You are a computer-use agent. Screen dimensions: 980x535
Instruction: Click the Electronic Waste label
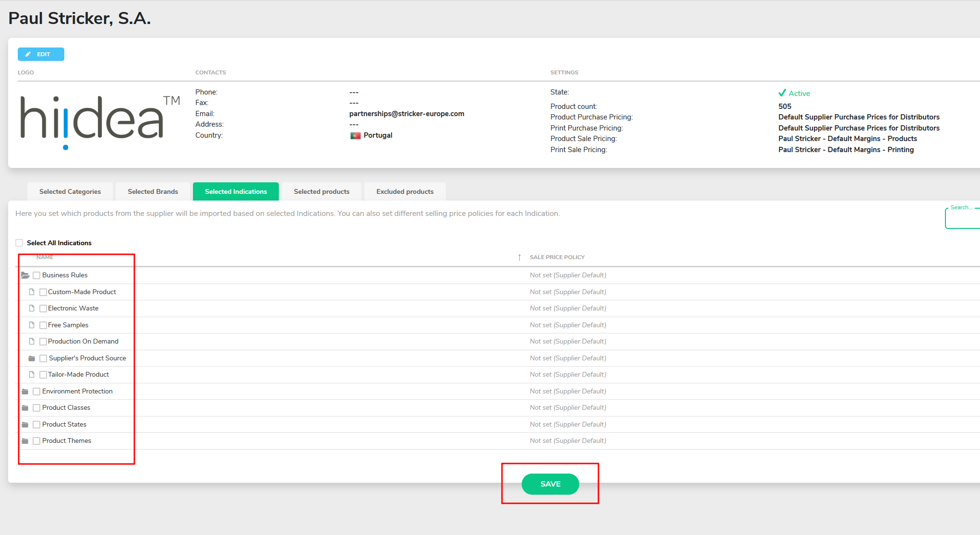[x=73, y=308]
